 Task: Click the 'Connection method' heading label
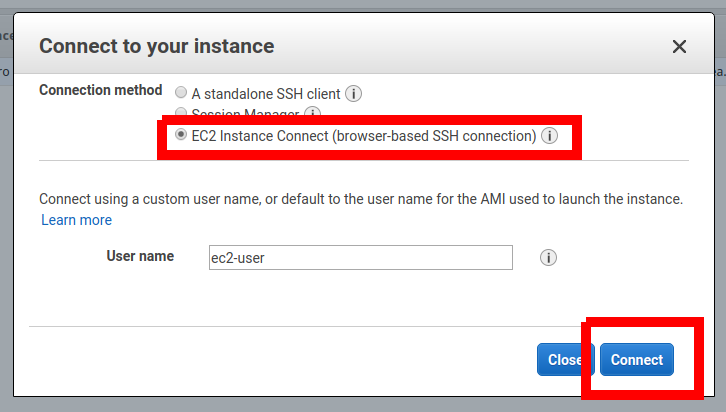(x=100, y=90)
